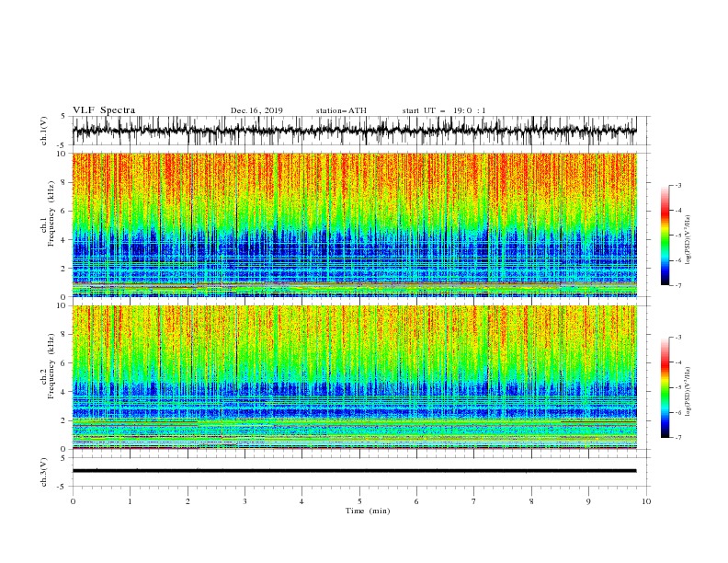Click inside the ch.2 spectrogram panel

(x=354, y=377)
